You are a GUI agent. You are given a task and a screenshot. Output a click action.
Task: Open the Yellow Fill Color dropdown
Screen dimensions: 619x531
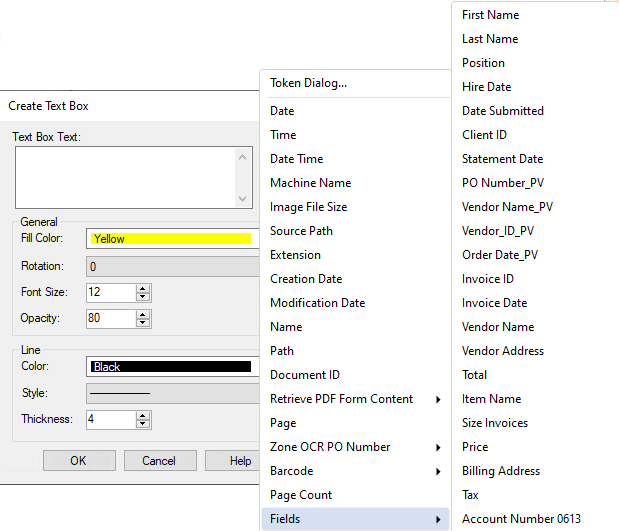pyautogui.click(x=173, y=238)
